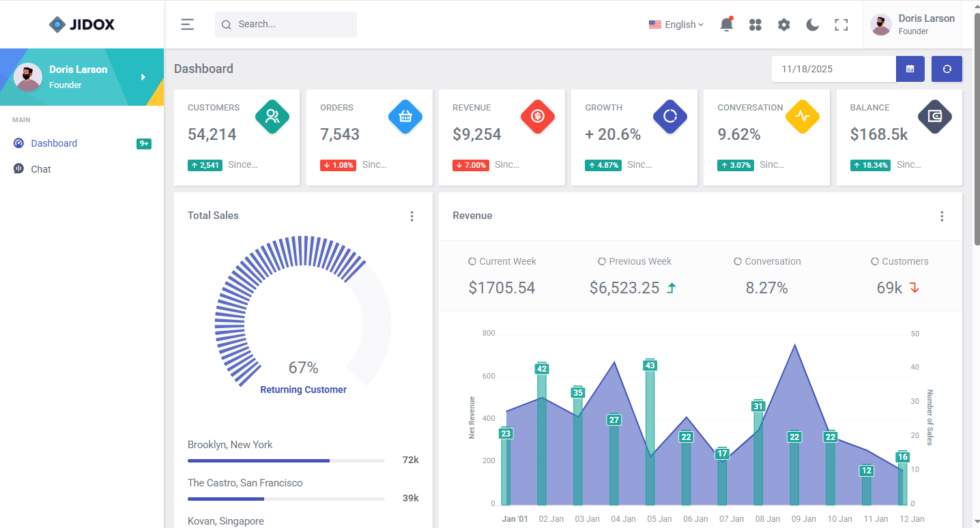The image size is (980, 528).
Task: Click the calendar icon beside date field
Action: click(910, 69)
